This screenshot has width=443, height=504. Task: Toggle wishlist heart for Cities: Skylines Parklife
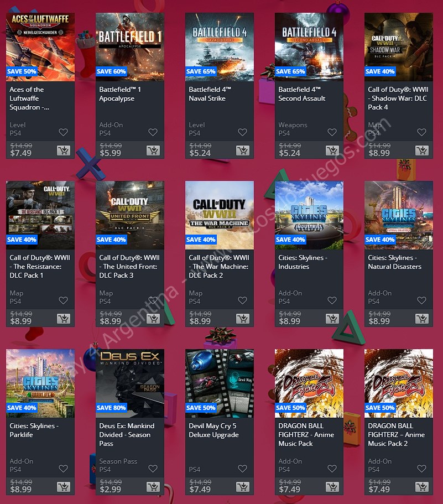[x=63, y=469]
